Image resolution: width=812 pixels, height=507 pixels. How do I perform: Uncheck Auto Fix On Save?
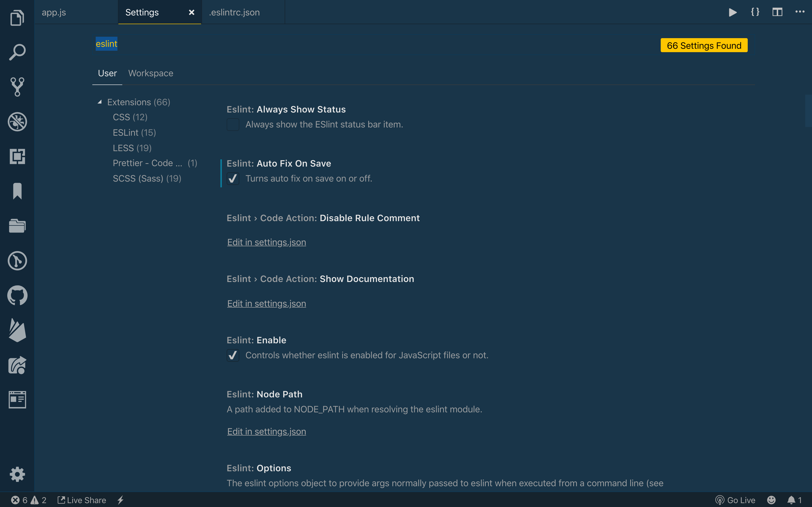pyautogui.click(x=233, y=179)
